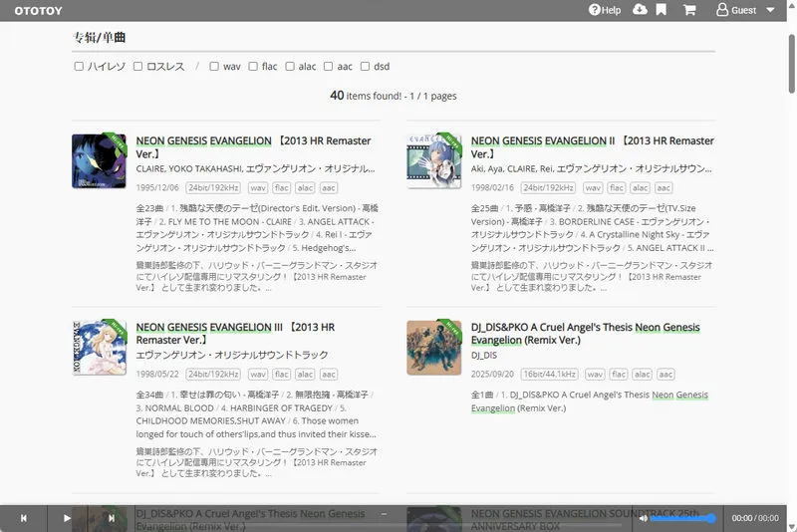
Task: Click the 全23曲 track list text
Action: point(257,228)
